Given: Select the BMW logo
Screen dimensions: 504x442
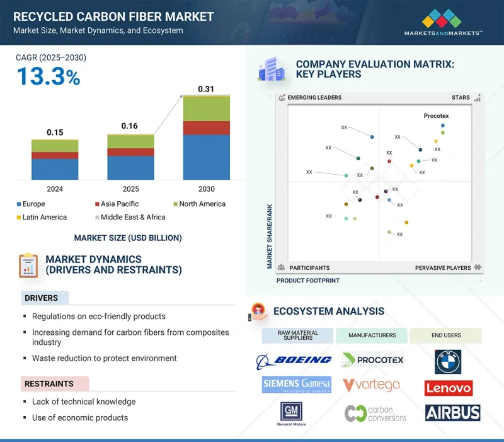Looking at the screenshot, I should coord(448,362).
